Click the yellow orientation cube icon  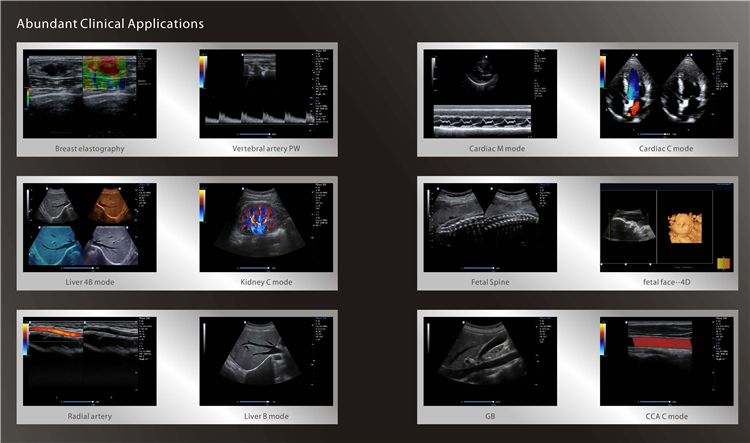725,263
